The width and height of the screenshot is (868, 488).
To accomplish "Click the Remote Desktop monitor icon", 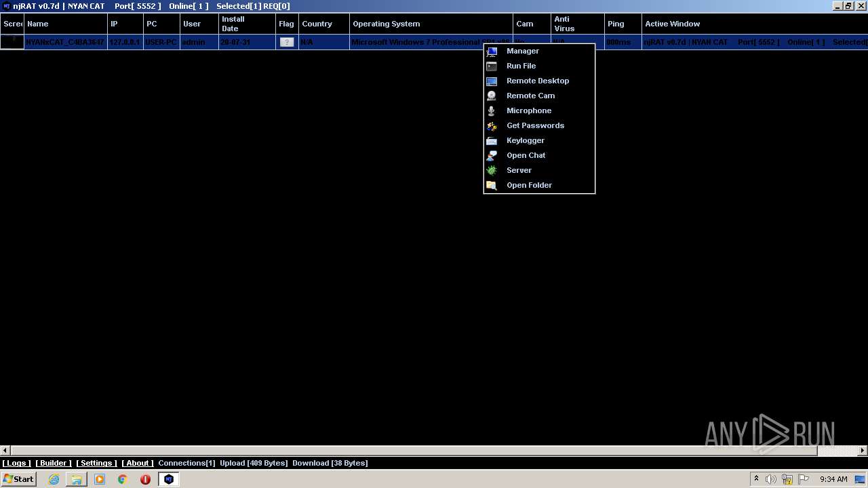I will (x=492, y=81).
